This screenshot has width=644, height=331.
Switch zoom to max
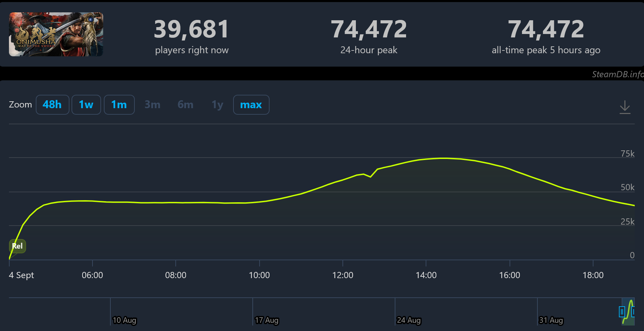(x=251, y=105)
